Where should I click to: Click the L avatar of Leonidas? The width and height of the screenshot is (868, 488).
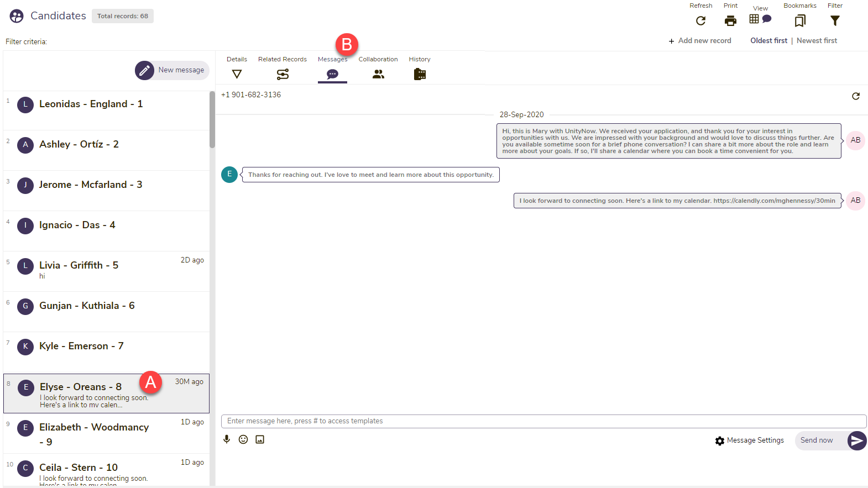point(25,104)
